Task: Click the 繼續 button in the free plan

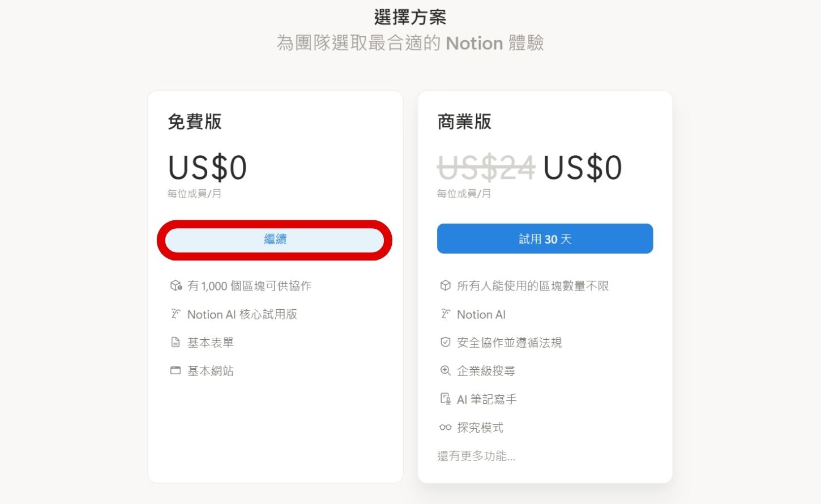Action: [x=275, y=239]
